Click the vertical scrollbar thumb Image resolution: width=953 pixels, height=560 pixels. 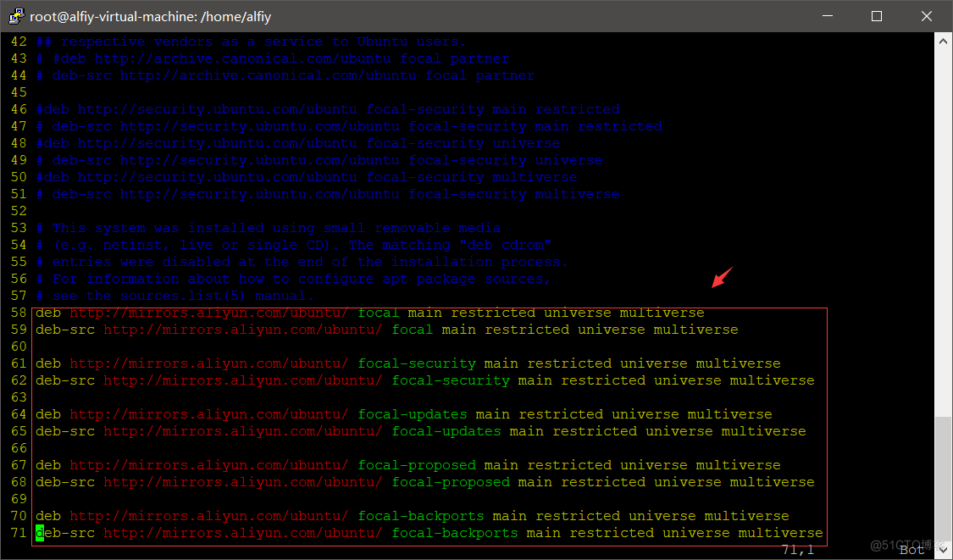click(944, 479)
